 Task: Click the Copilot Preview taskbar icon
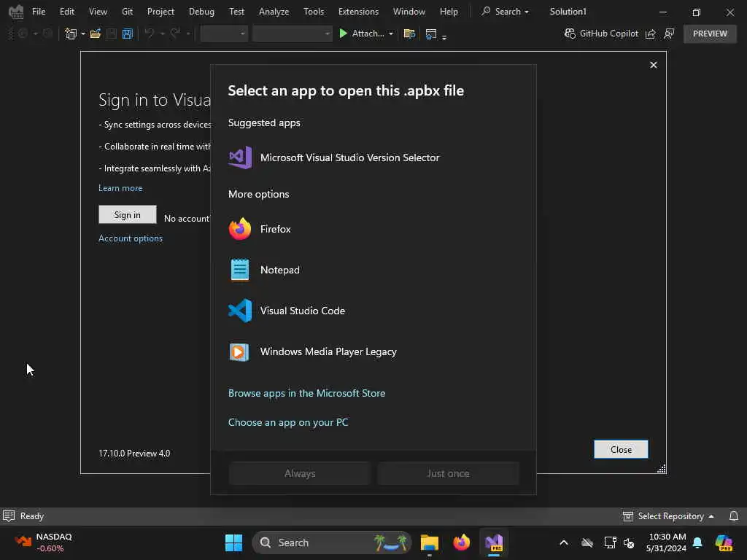(x=724, y=542)
